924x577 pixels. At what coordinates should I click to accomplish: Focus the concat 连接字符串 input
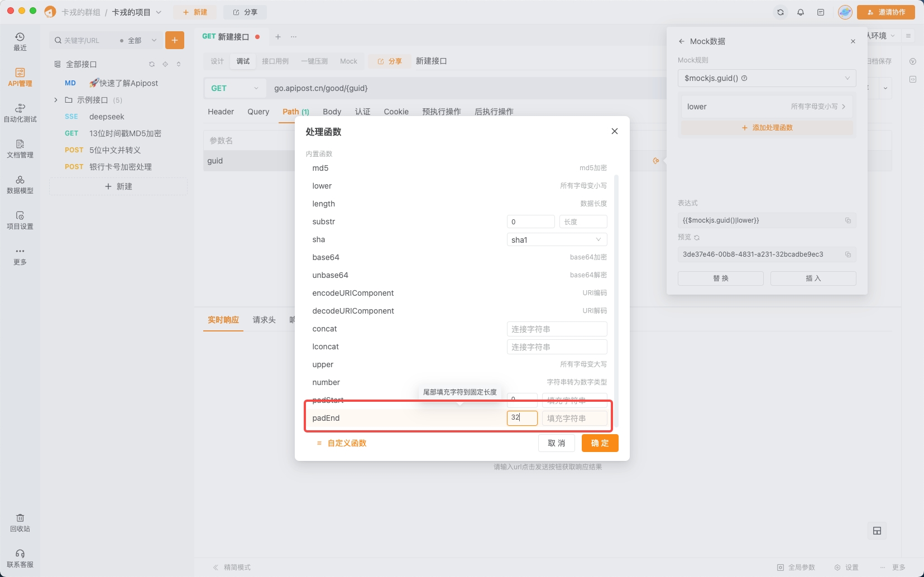[x=557, y=329]
